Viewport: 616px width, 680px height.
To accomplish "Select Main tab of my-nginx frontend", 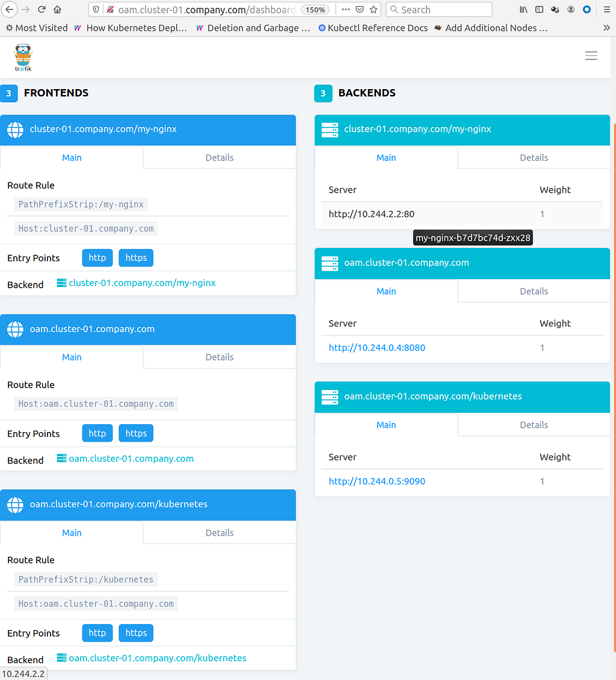I will pos(72,158).
